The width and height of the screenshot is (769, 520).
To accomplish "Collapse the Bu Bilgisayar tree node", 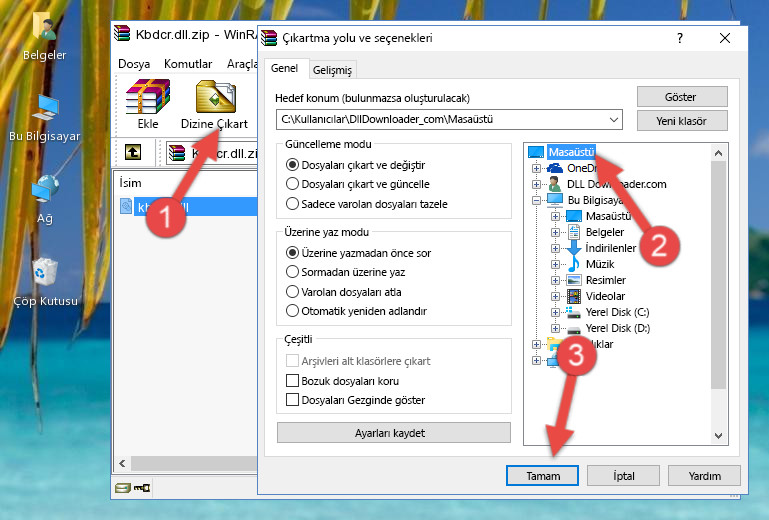I will pyautogui.click(x=536, y=200).
